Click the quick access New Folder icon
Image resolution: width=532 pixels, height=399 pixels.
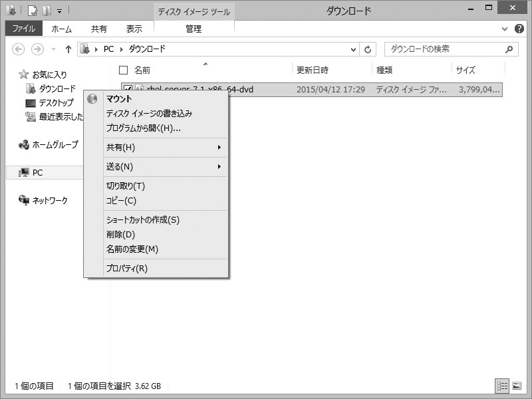47,11
